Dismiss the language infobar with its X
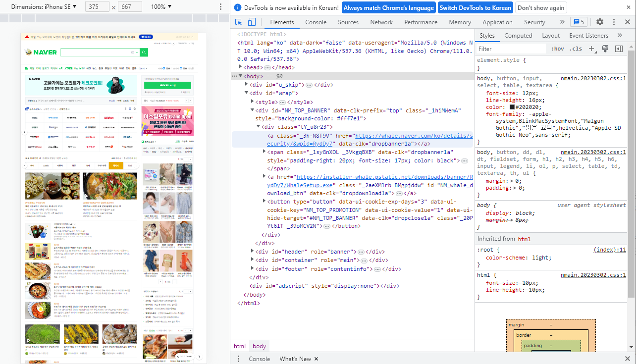636x364 pixels. [x=628, y=8]
